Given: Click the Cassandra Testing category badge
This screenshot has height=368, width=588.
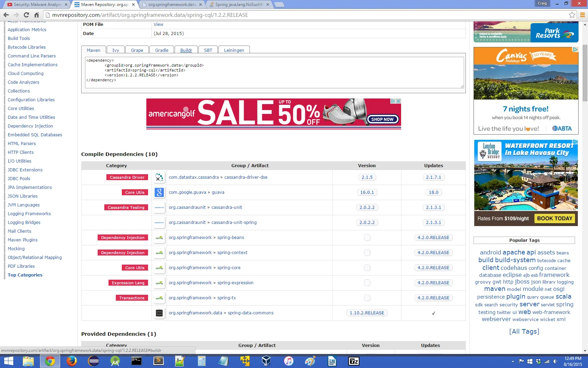Looking at the screenshot, I should click(126, 207).
